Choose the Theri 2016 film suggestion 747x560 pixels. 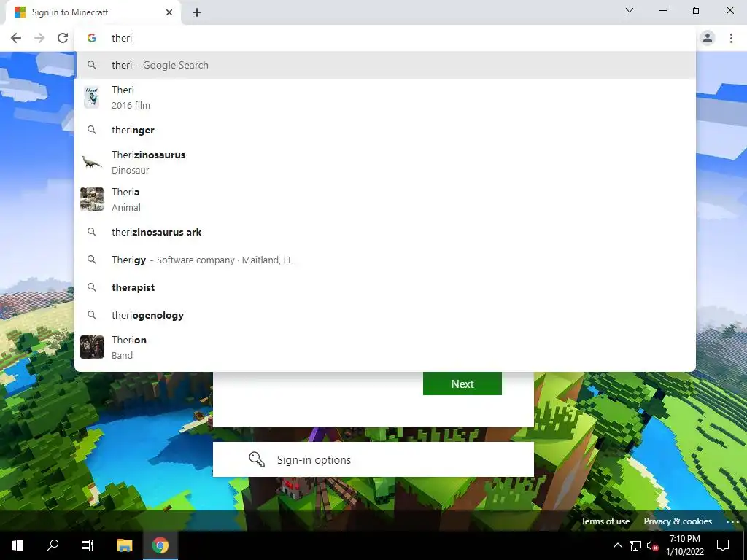point(385,98)
